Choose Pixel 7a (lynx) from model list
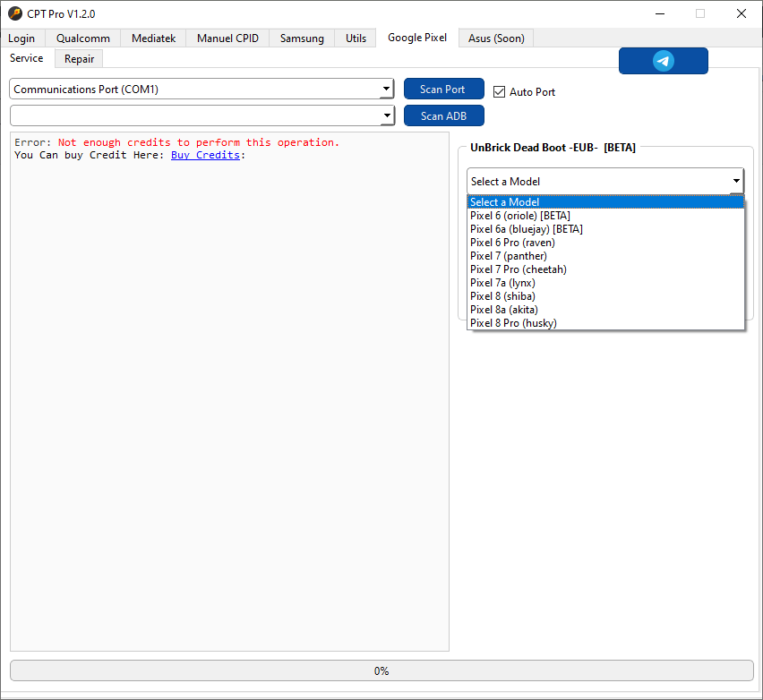 [x=502, y=283]
